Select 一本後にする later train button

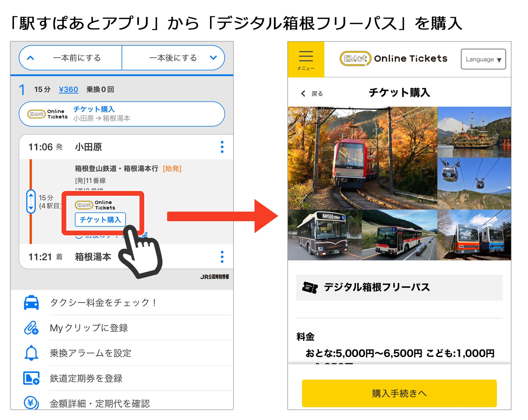173,58
